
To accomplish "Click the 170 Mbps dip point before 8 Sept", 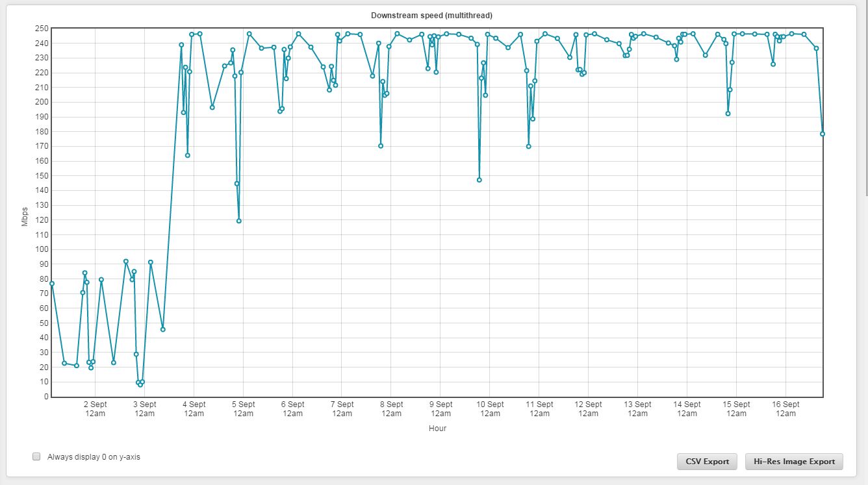I will 381,145.
